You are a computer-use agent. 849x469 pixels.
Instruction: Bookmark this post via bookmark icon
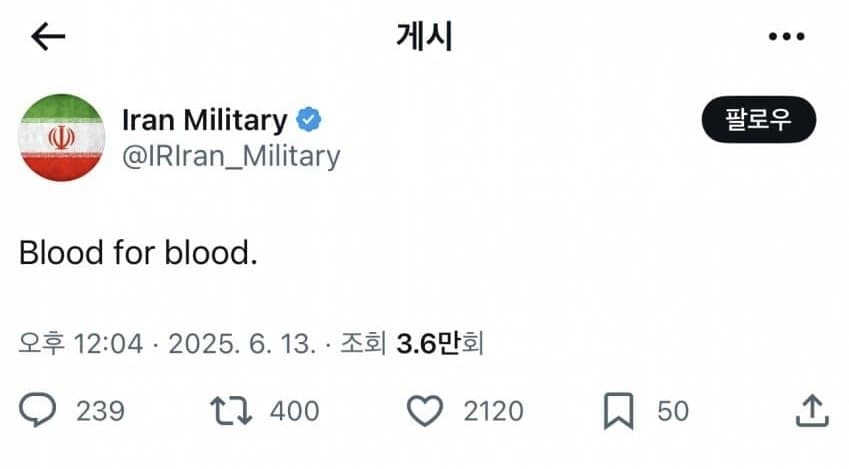coord(619,410)
